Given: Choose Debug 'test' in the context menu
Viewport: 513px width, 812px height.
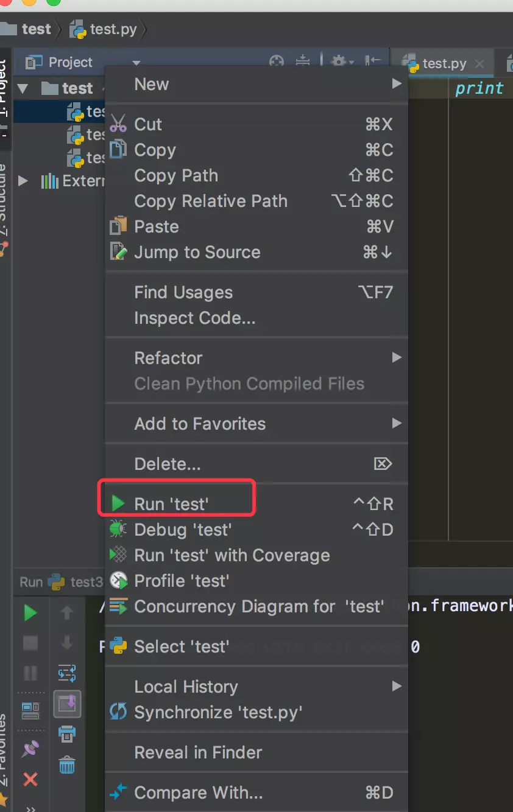Looking at the screenshot, I should coord(182,530).
